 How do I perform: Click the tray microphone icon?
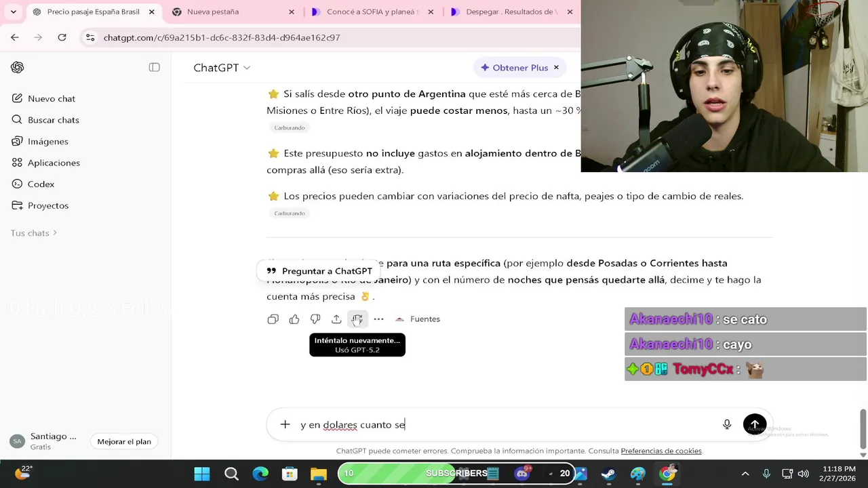[x=766, y=474]
